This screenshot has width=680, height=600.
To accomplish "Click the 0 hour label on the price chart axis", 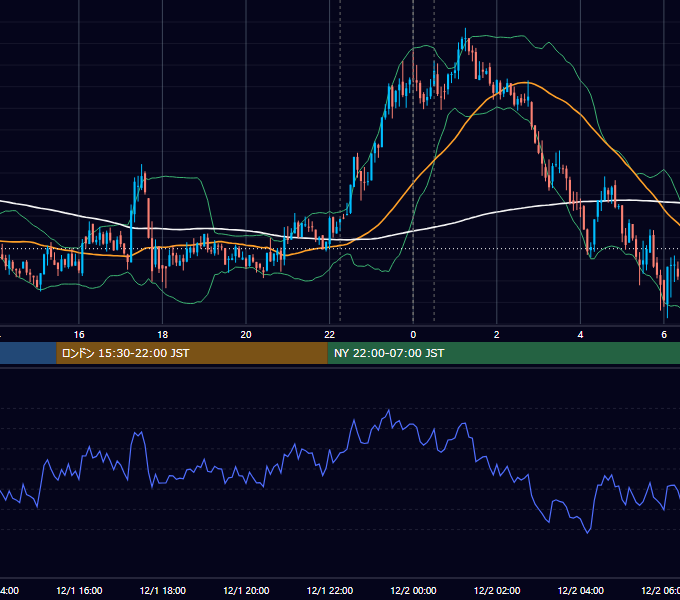I will (x=413, y=335).
